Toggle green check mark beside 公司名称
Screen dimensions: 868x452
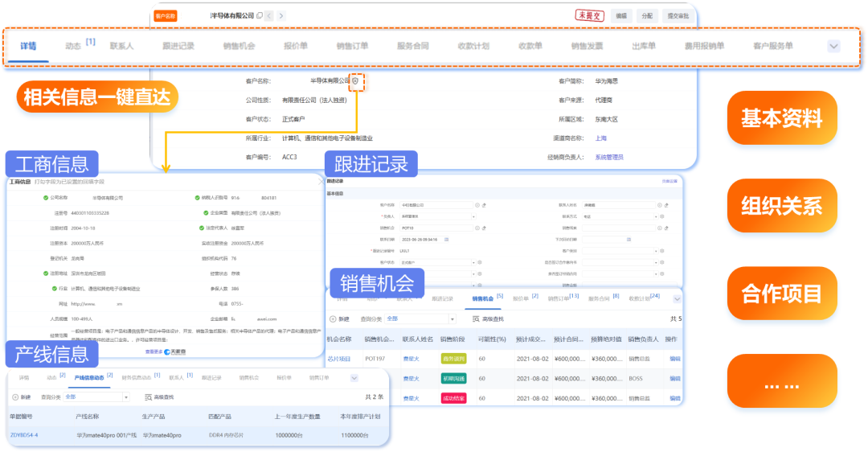(45, 198)
